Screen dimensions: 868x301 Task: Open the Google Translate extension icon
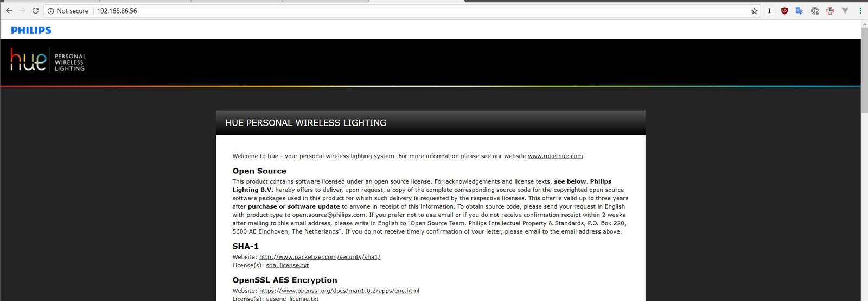pos(799,11)
